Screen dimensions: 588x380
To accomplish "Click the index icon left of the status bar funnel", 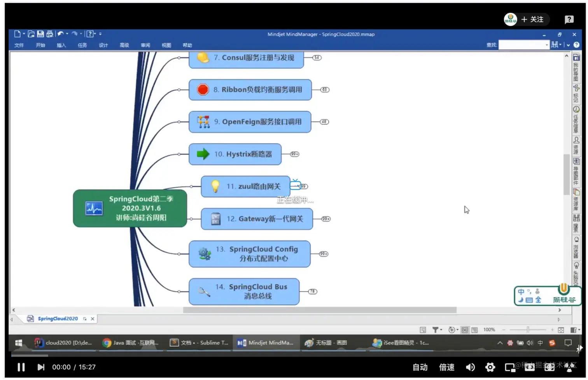I will click(x=423, y=330).
